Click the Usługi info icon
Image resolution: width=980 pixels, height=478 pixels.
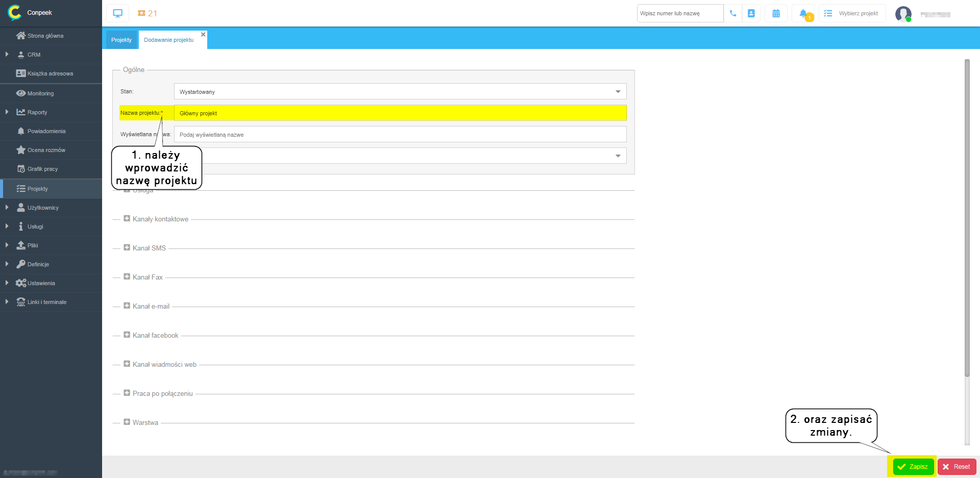[x=21, y=227]
